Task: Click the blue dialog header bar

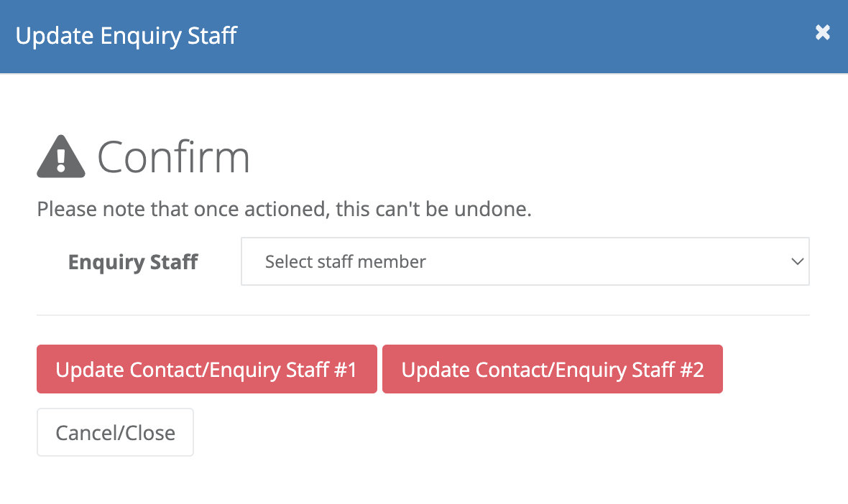Action: point(424,36)
